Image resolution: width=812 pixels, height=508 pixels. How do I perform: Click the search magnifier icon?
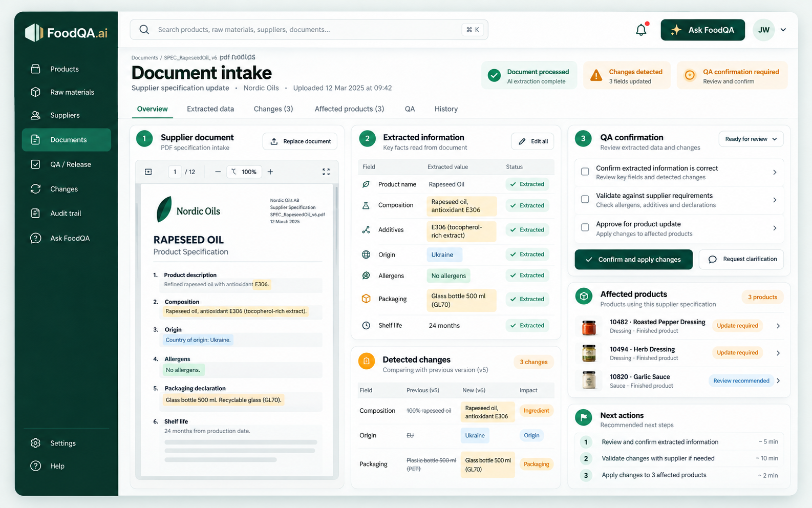pos(144,30)
